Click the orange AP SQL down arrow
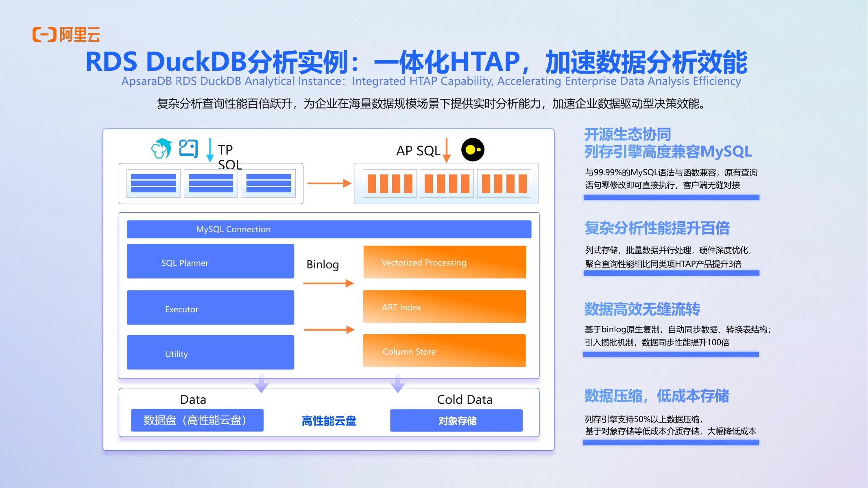This screenshot has height=488, width=868. click(446, 150)
